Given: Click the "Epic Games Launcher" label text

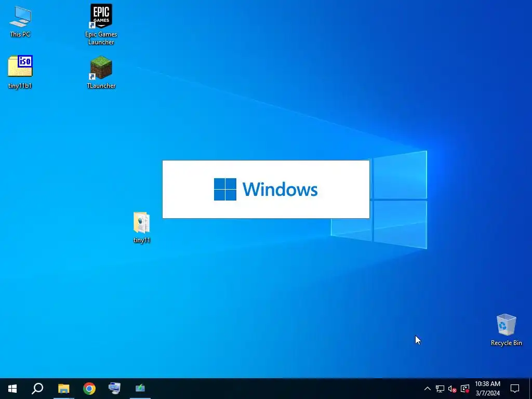Looking at the screenshot, I should [101, 38].
